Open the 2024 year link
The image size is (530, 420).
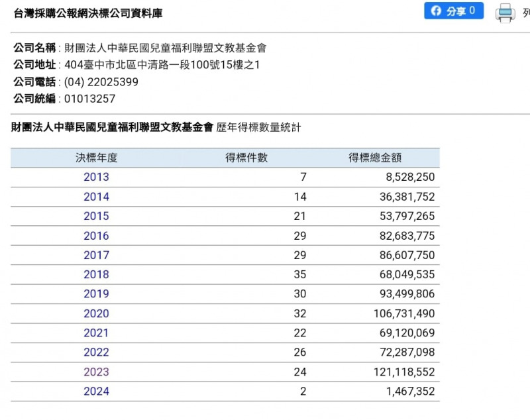[96, 392]
